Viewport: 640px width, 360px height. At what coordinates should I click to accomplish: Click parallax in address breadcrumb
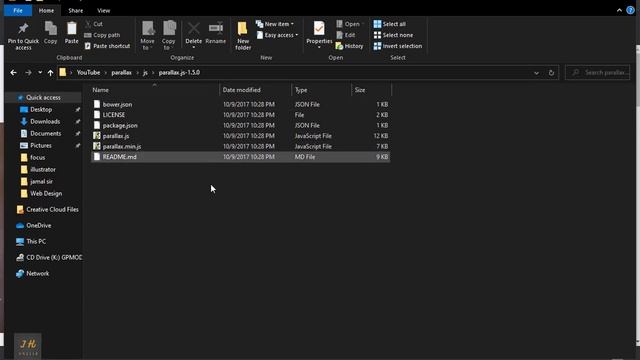point(122,73)
